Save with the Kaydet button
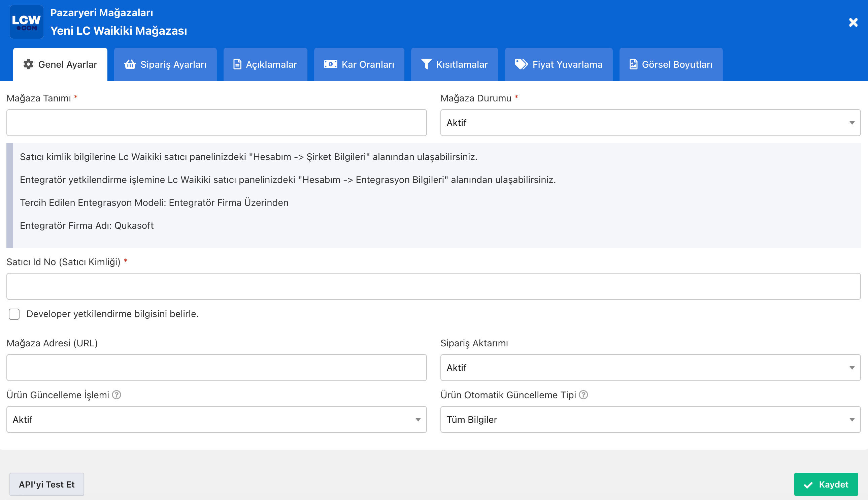The height and width of the screenshot is (500, 868). [x=826, y=484]
